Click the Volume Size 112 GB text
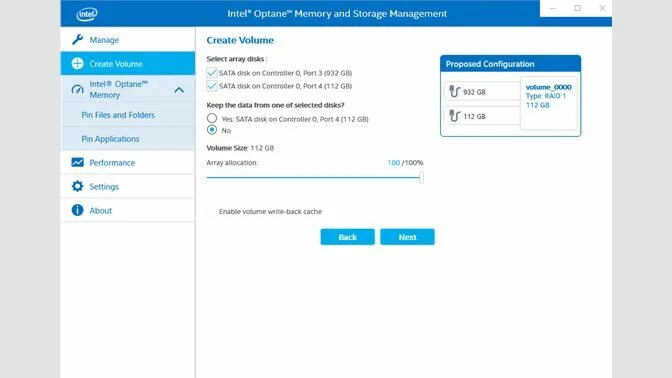 click(x=240, y=148)
